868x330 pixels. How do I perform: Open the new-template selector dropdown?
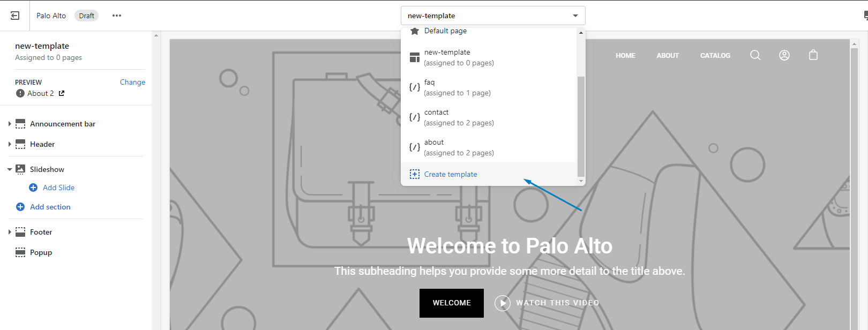(x=493, y=16)
